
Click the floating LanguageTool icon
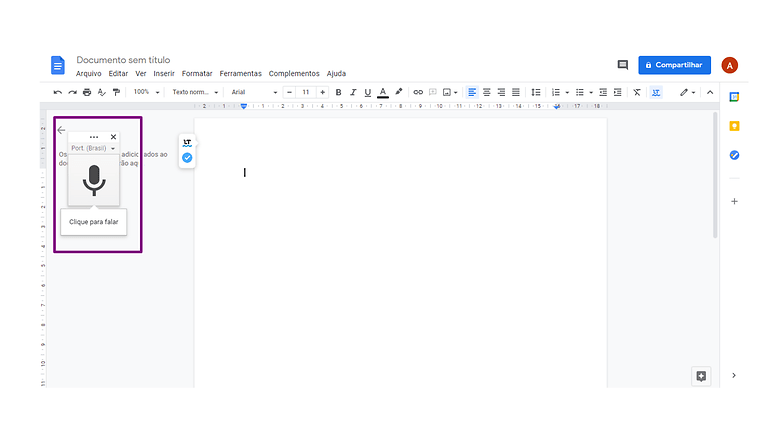pyautogui.click(x=187, y=143)
